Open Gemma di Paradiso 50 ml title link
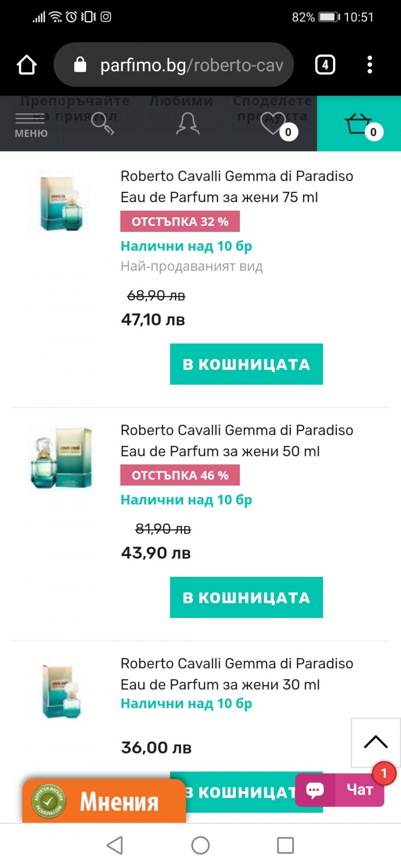 (236, 440)
